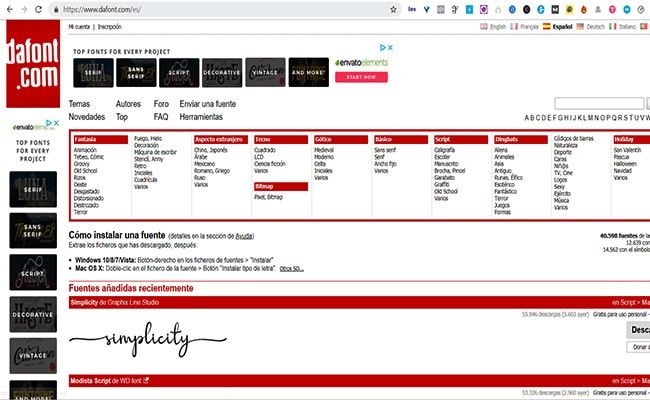Open Códigos de barras subcategory
The height and width of the screenshot is (400, 650).
574,138
